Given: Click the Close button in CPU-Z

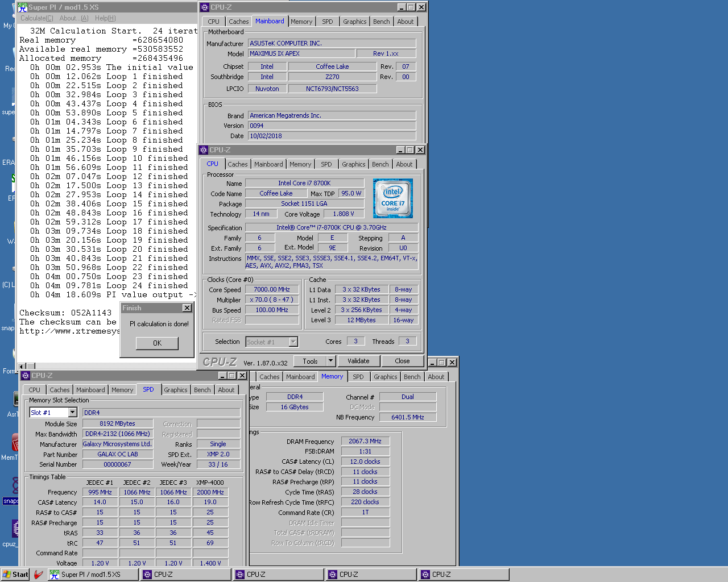Looking at the screenshot, I should pos(403,361).
